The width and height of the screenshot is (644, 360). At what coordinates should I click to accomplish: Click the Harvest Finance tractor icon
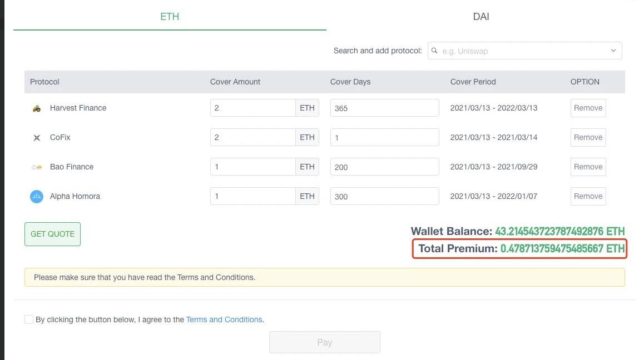point(37,108)
